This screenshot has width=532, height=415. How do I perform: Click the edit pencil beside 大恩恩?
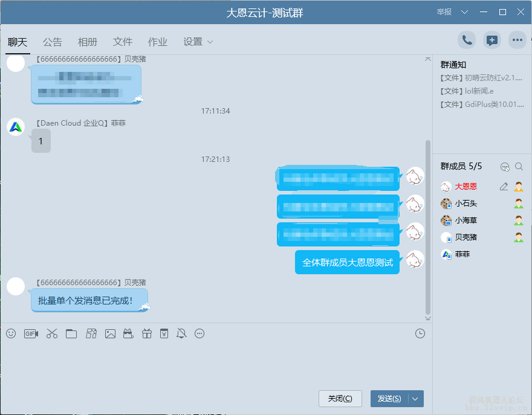[504, 187]
